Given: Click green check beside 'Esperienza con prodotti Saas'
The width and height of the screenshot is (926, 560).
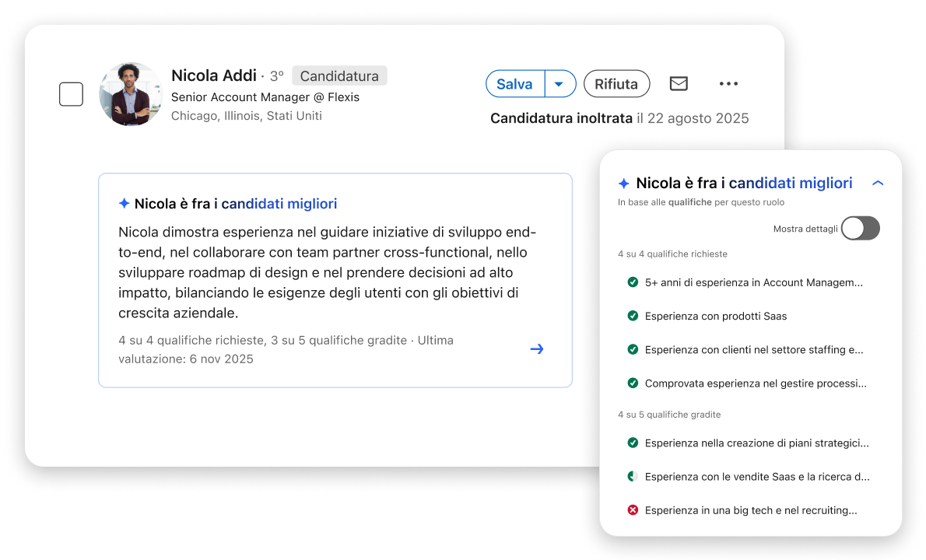Looking at the screenshot, I should pos(633,316).
